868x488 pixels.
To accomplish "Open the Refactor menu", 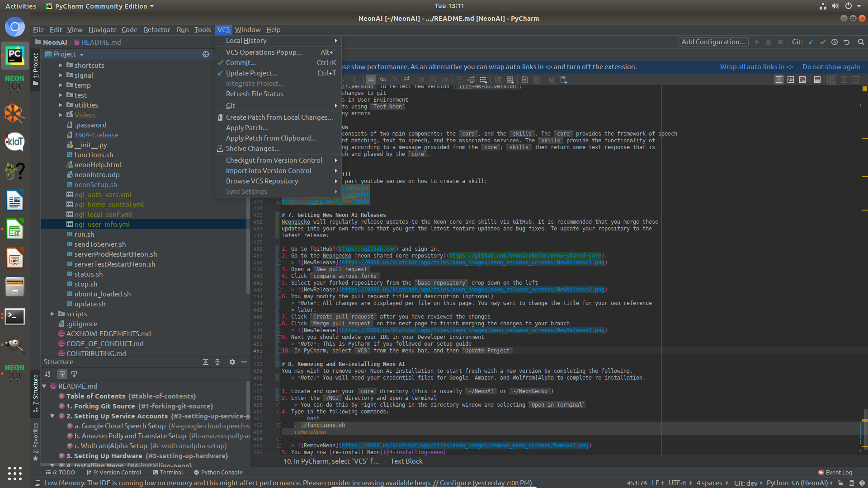I will tap(156, 30).
